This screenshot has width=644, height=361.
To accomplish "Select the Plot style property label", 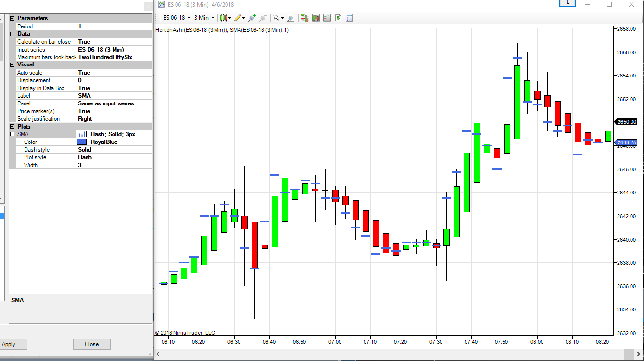I will tap(35, 157).
